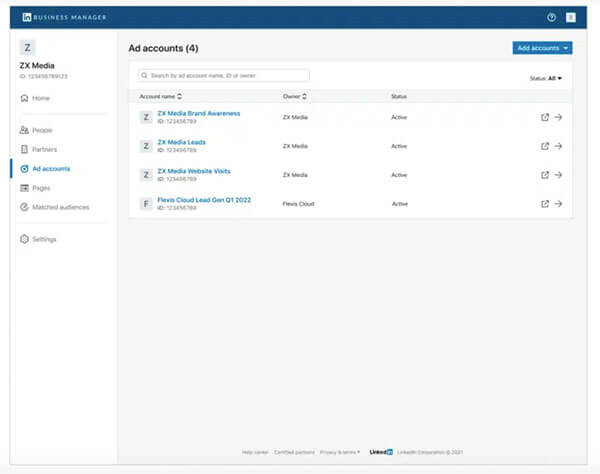Open ZX Media Website Visits account link
Screen dimensions: 600x474
pyautogui.click(x=194, y=171)
